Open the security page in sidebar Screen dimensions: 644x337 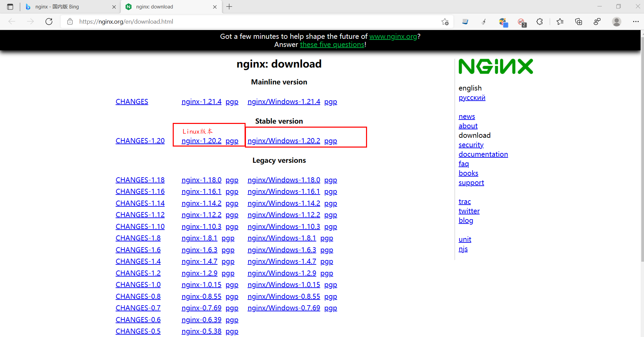(471, 145)
